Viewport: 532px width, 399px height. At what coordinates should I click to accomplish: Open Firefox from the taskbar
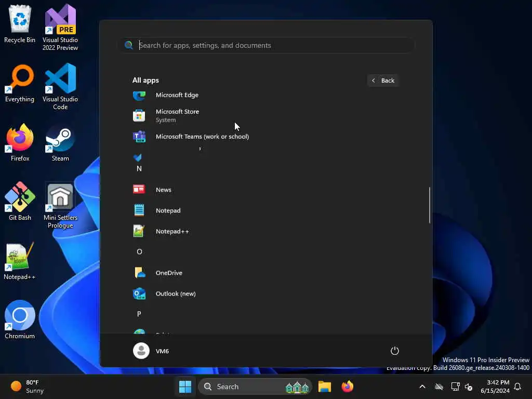click(348, 387)
